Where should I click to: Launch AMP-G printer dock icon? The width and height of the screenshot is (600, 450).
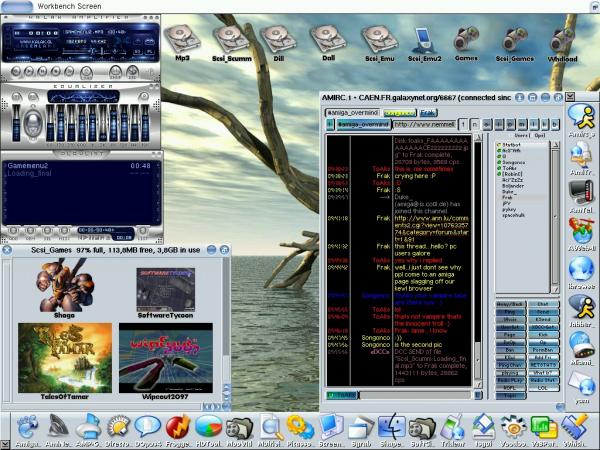(88, 430)
